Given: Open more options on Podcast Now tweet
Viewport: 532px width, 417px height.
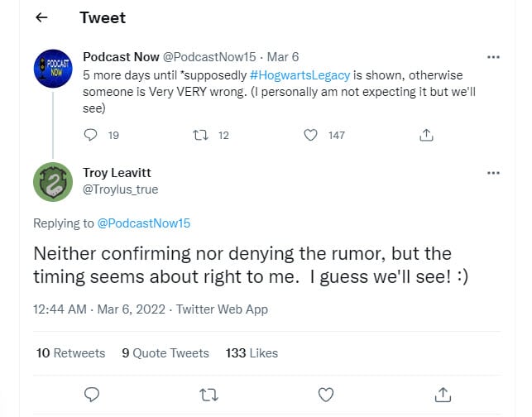Looking at the screenshot, I should (x=493, y=57).
